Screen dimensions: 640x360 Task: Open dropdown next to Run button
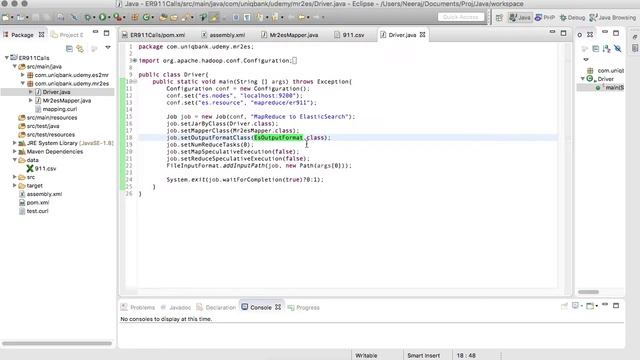click(109, 18)
